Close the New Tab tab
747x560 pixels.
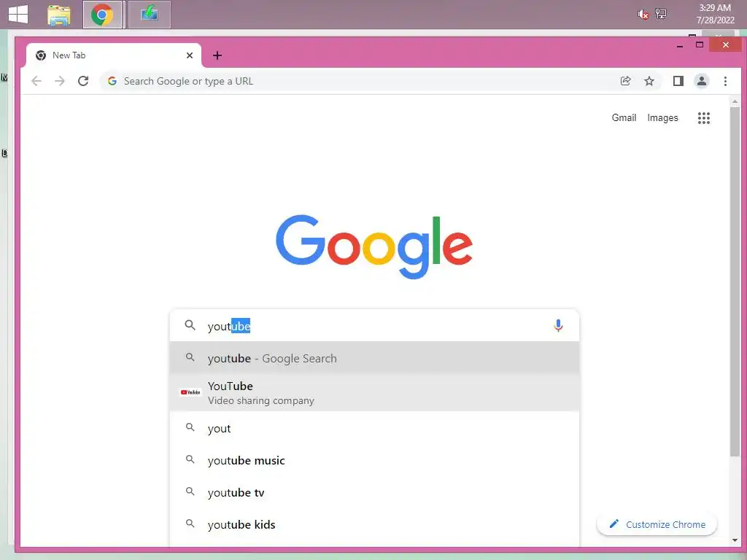click(190, 55)
